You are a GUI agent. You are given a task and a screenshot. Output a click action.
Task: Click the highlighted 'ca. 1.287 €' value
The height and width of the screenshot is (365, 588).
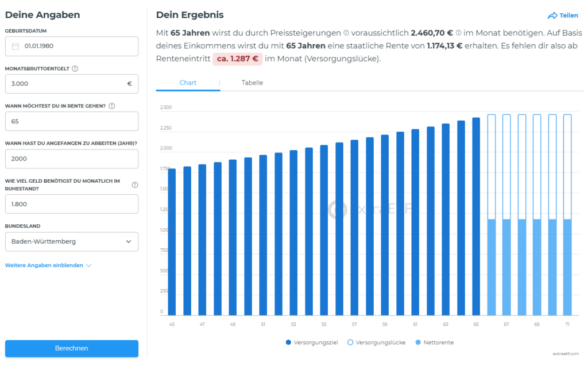237,58
